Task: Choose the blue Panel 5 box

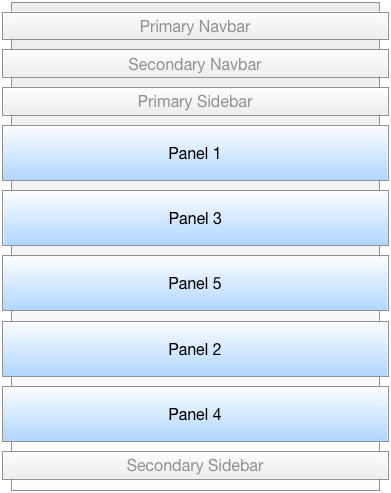Action: (x=195, y=283)
